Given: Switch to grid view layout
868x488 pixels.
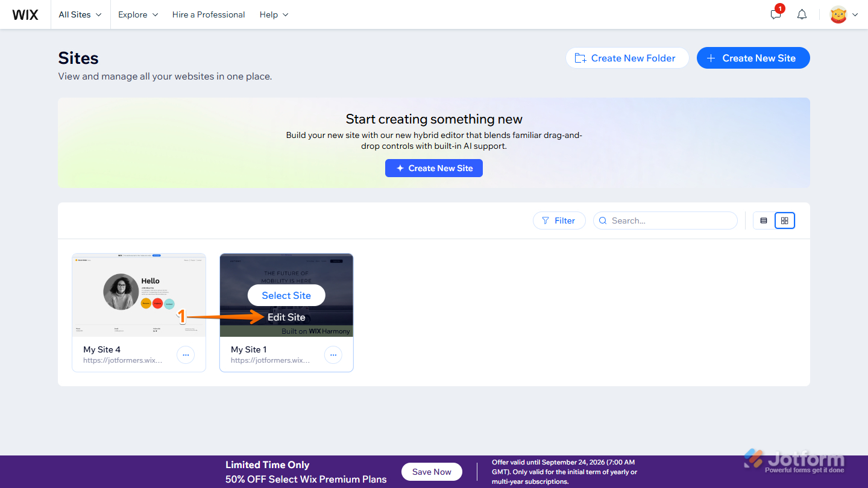Looking at the screenshot, I should [785, 221].
